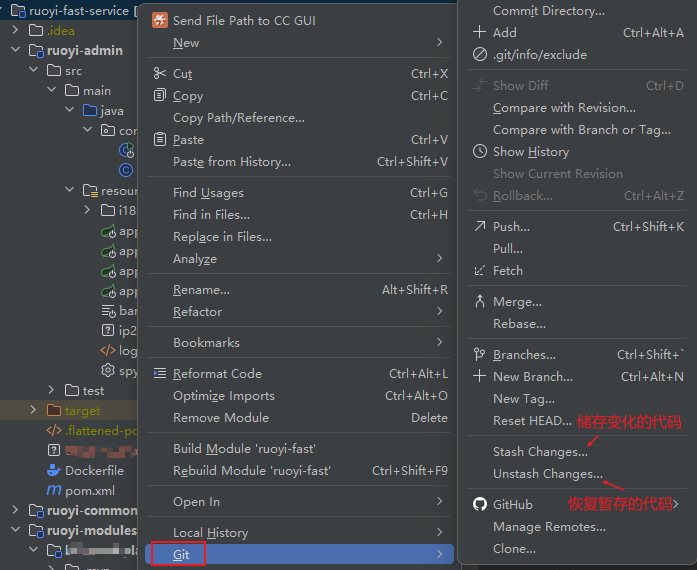Viewport: 697px width, 570px height.
Task: Click the orange target folder icon
Action: point(54,410)
